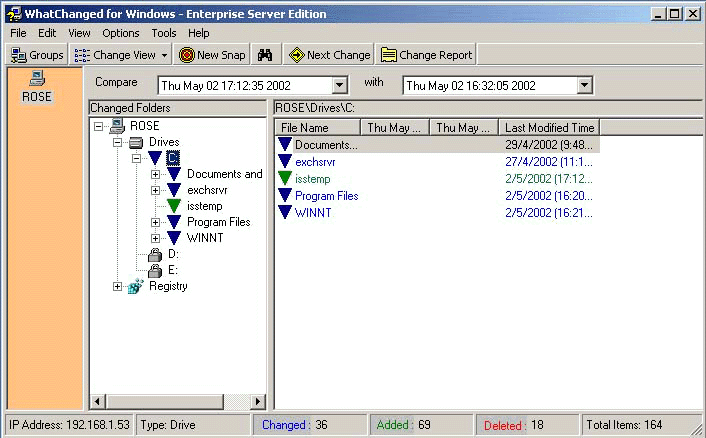This screenshot has height=438, width=706.
Task: Click blue triangle for WINNT in tree
Action: [x=174, y=238]
